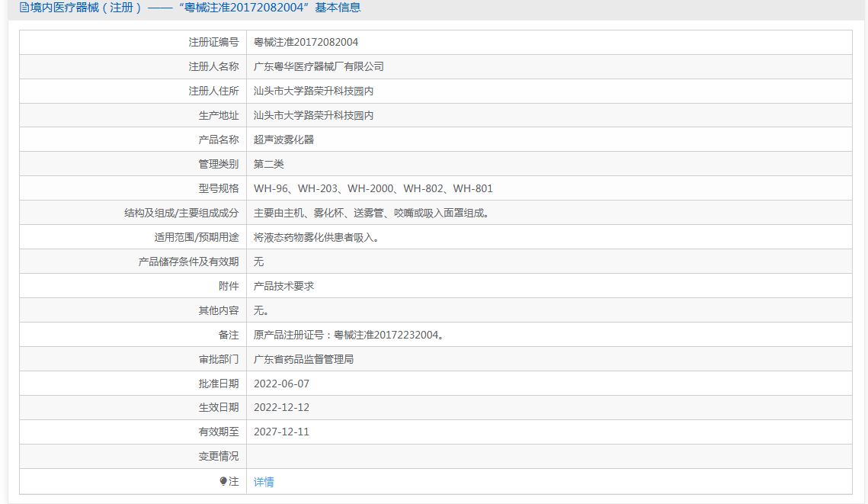Click registrant name 广东粤华医疗器械厂有限公司
This screenshot has height=504, width=868.
pyautogui.click(x=319, y=66)
